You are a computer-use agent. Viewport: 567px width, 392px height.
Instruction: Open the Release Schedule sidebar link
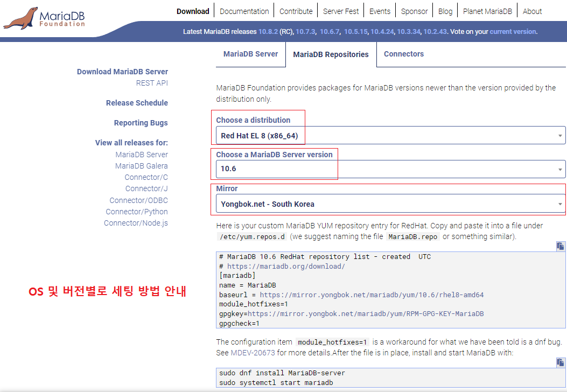tap(137, 103)
